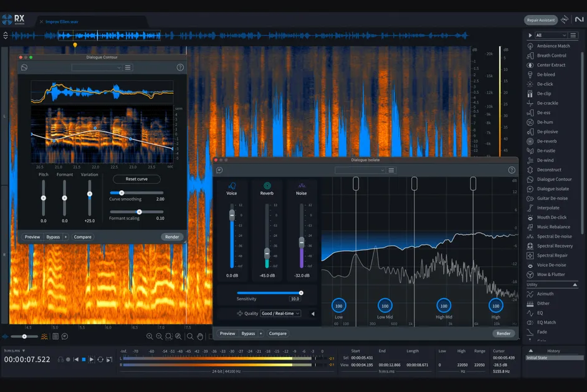This screenshot has height=392, width=587.
Task: Open the De-wind module
Action: pos(541,160)
